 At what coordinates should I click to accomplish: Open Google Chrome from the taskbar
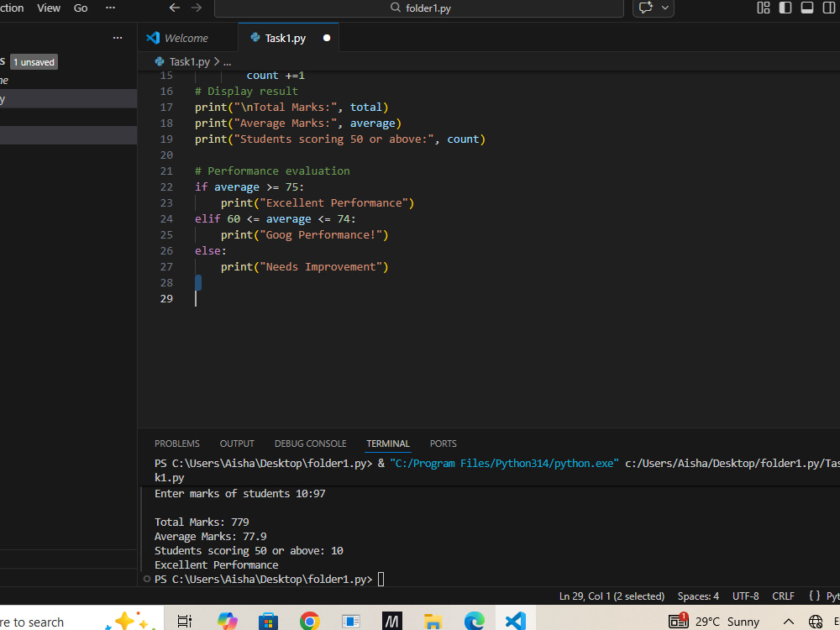[x=310, y=622]
